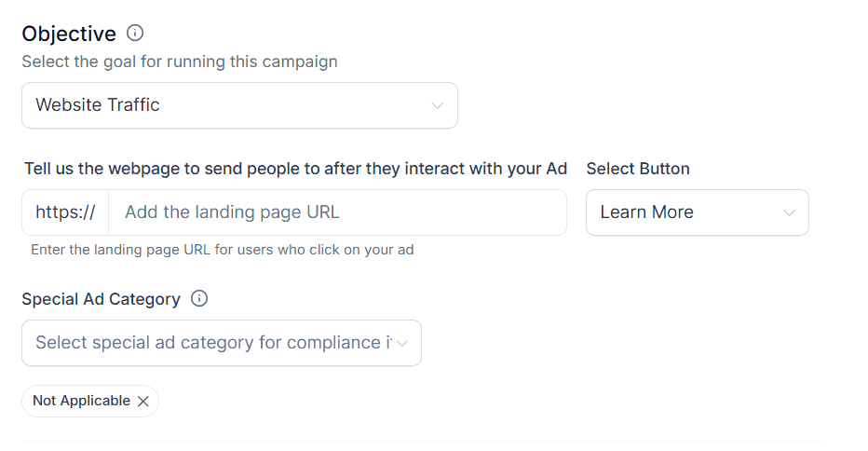
Task: Click the 'Tell us the webpage' label
Action: (295, 169)
